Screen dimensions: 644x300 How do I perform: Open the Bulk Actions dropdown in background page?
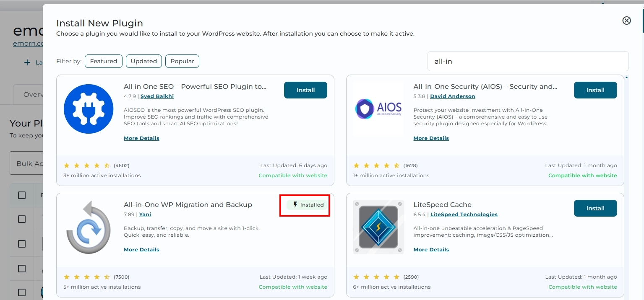[x=26, y=163]
